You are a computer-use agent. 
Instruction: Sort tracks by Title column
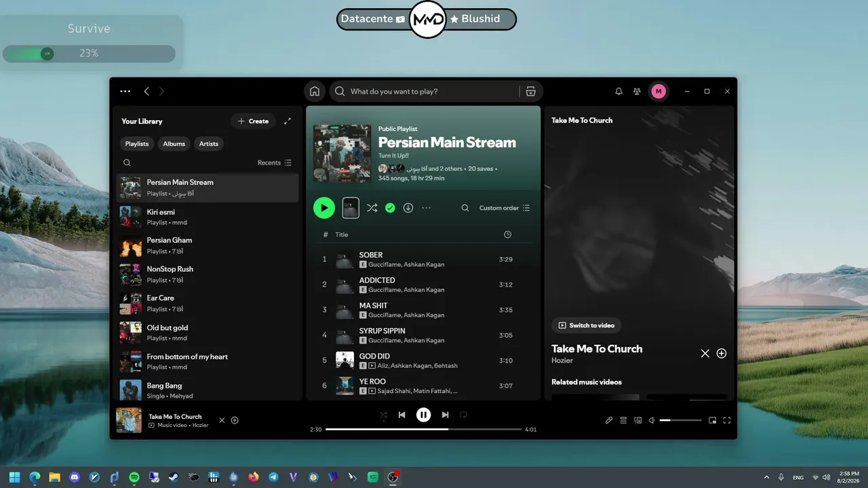pos(342,235)
